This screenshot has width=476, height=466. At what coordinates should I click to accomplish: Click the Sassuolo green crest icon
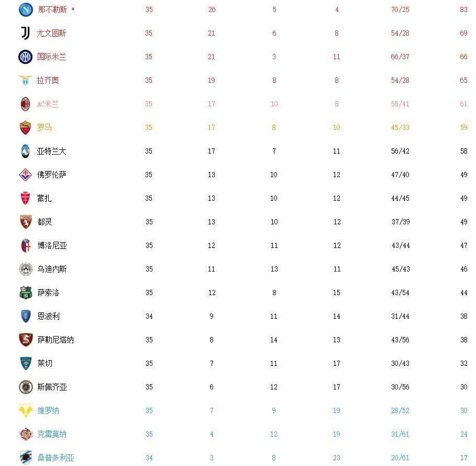click(x=26, y=292)
